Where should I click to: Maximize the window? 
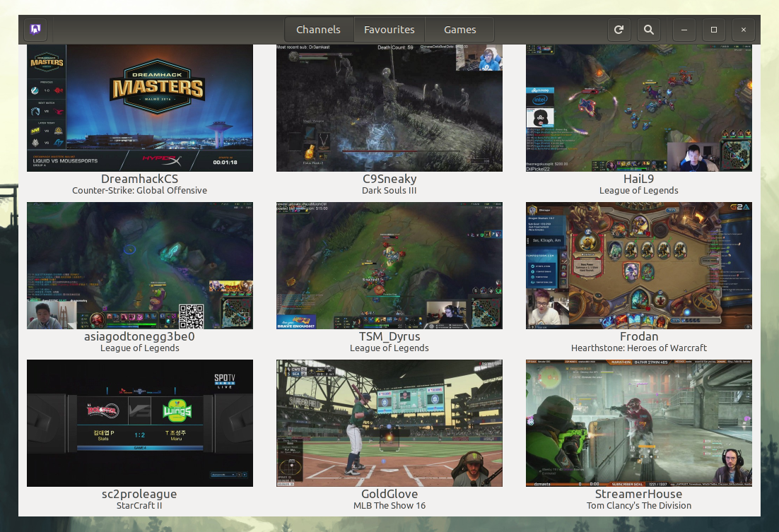[x=714, y=30]
